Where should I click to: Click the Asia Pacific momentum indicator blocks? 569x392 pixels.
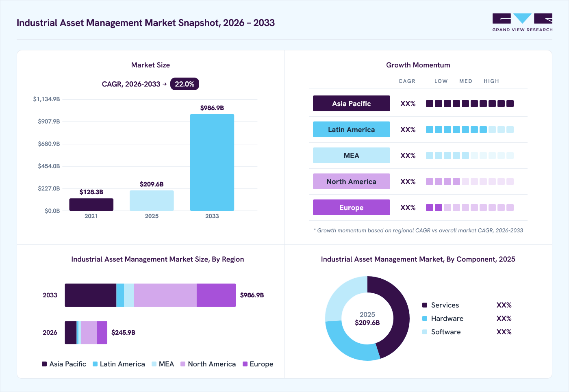(470, 104)
